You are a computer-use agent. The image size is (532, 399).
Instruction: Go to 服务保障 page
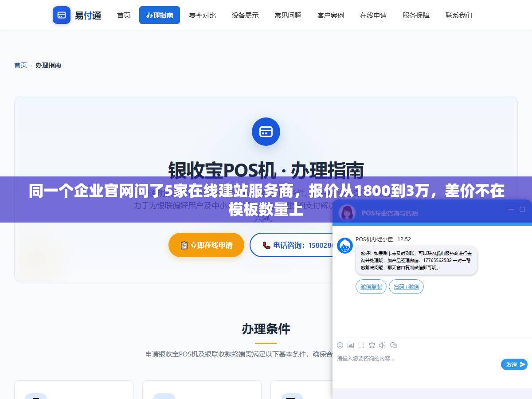click(416, 15)
